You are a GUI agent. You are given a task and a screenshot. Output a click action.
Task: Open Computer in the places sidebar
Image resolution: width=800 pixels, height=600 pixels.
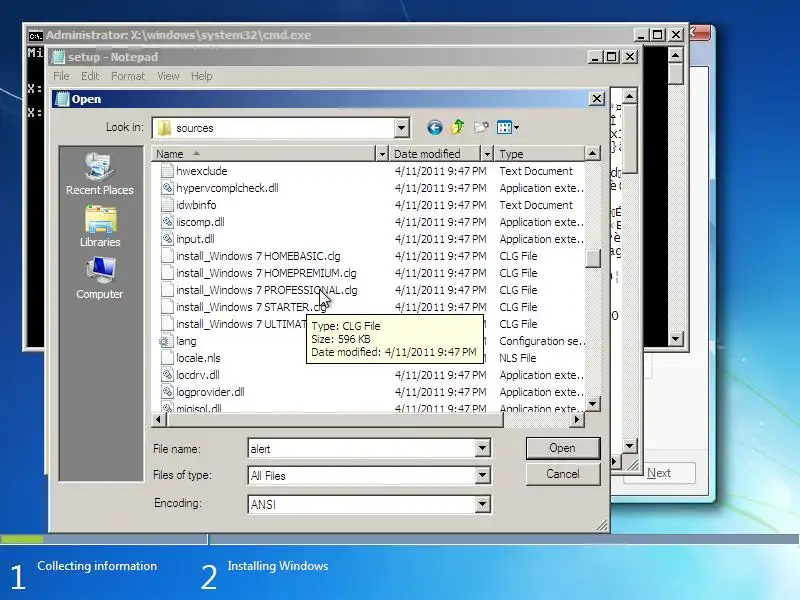point(100,279)
